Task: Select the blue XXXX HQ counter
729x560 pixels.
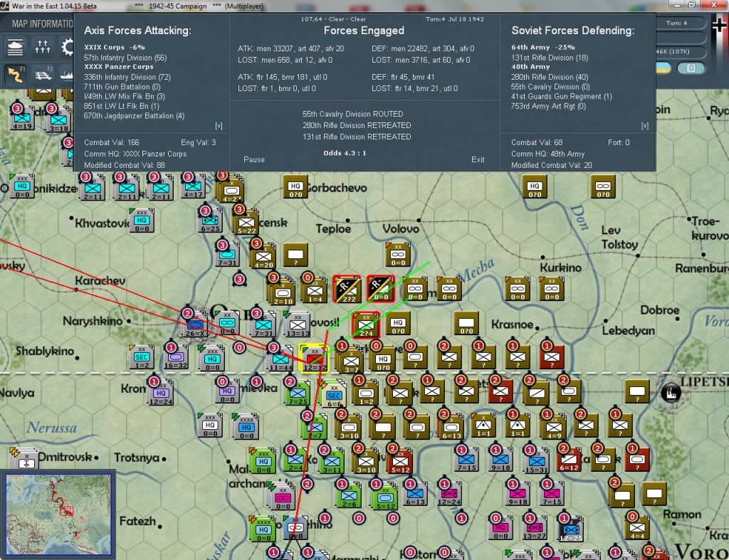Action: 246,426
